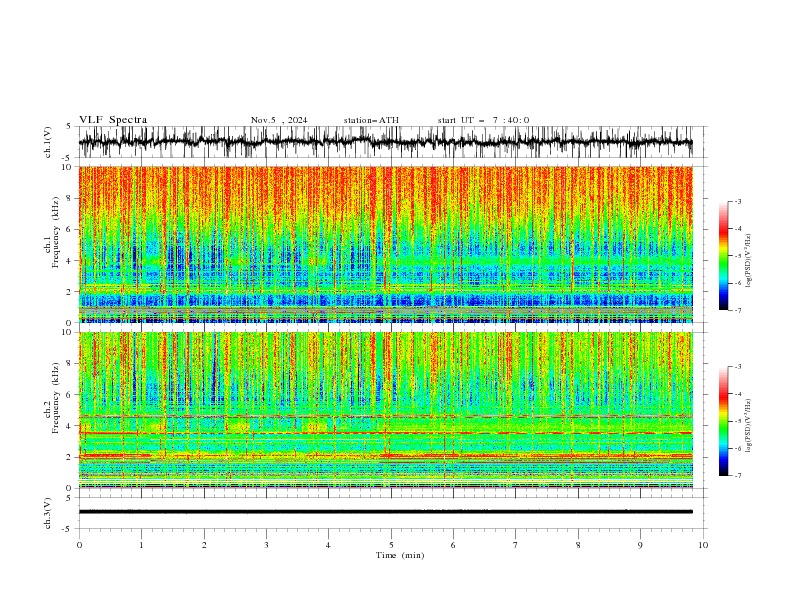The image size is (792, 612).
Task: Click the ch.1 color scale bar
Action: [723, 256]
